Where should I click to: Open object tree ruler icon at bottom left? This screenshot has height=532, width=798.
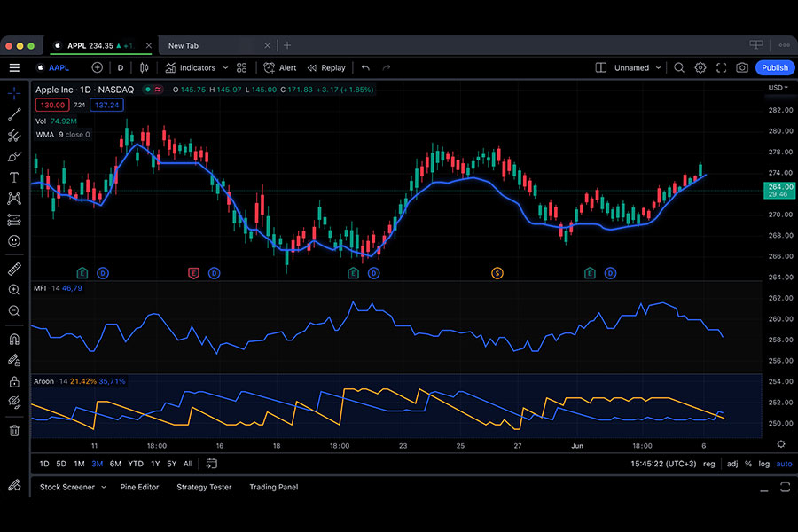click(x=14, y=485)
